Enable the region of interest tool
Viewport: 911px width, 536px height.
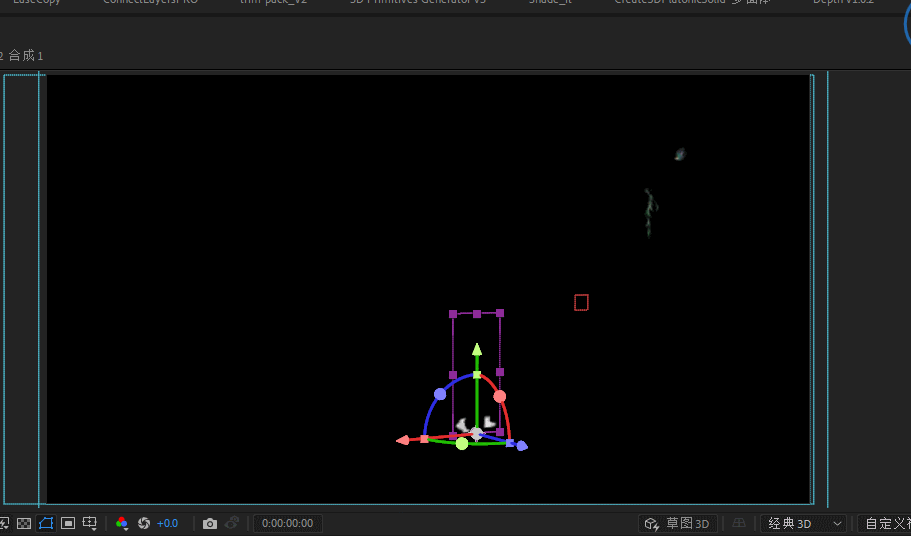pyautogui.click(x=68, y=523)
